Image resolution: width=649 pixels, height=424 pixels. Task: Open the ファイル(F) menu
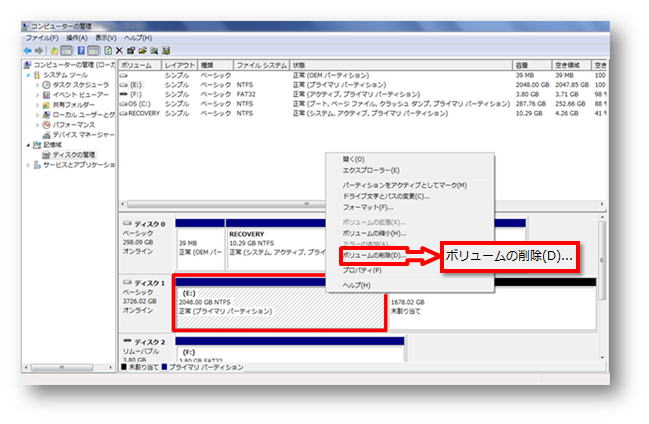pyautogui.click(x=42, y=38)
